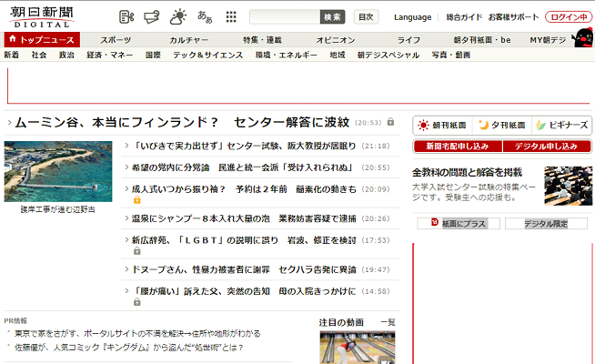Open 夕刊紙面 with moon icon
Viewport: 595px width, 364px height.
coord(501,126)
